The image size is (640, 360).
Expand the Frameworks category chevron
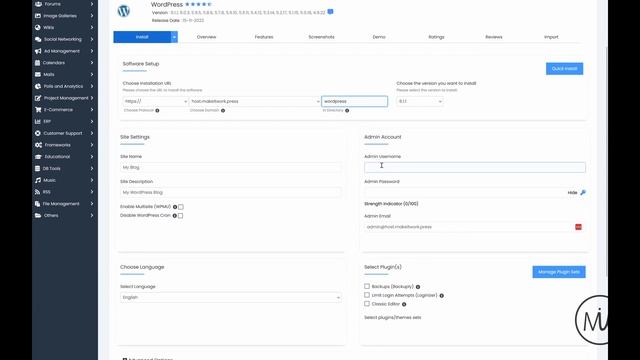pos(92,145)
